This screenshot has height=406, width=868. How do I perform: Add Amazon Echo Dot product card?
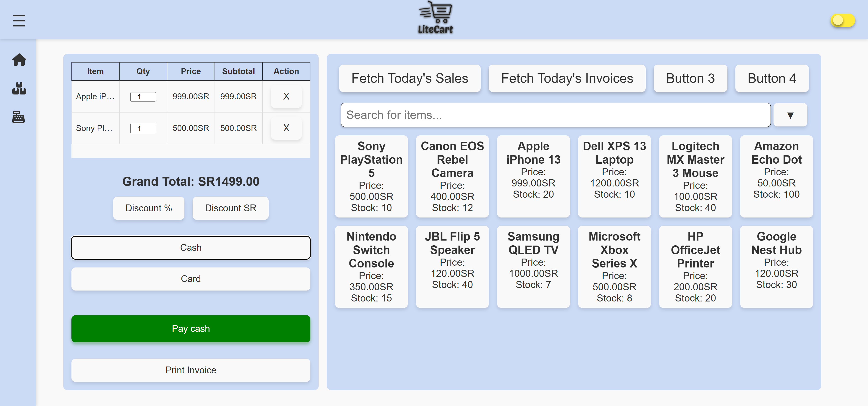click(x=776, y=177)
